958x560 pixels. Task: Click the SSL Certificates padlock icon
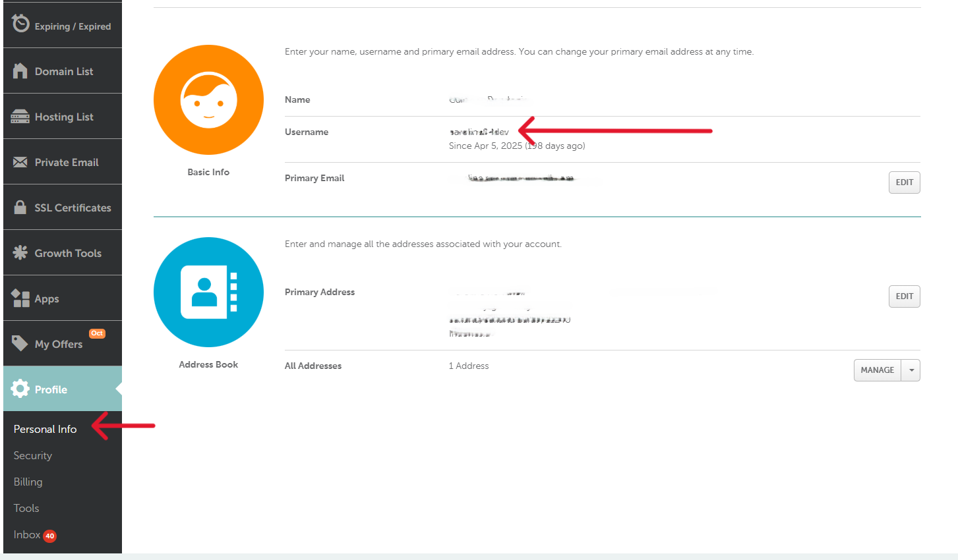coord(19,207)
